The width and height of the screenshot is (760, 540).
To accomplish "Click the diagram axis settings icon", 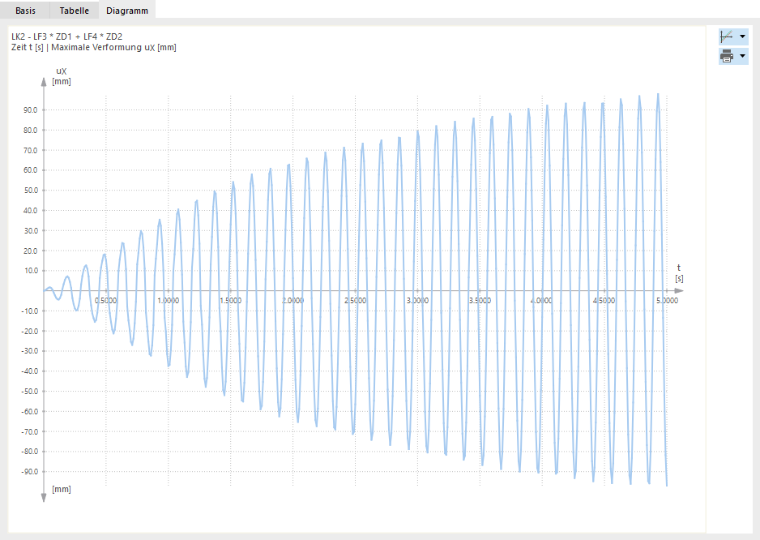I will tap(727, 36).
